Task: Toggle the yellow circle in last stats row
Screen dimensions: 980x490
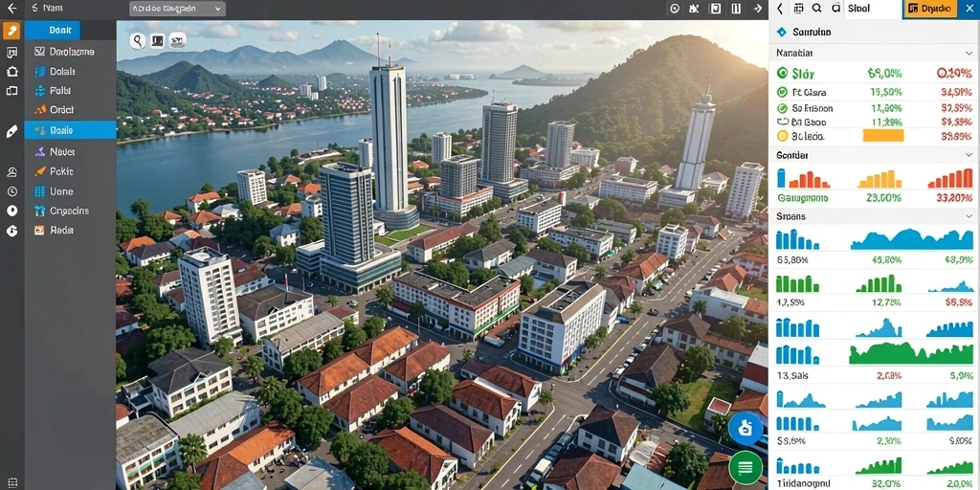Action: [782, 136]
